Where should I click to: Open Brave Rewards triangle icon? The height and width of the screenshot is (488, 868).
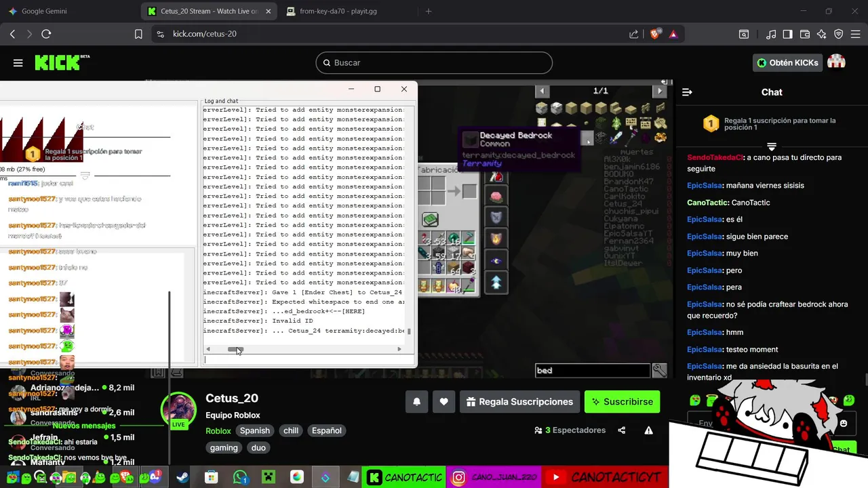[x=673, y=34]
